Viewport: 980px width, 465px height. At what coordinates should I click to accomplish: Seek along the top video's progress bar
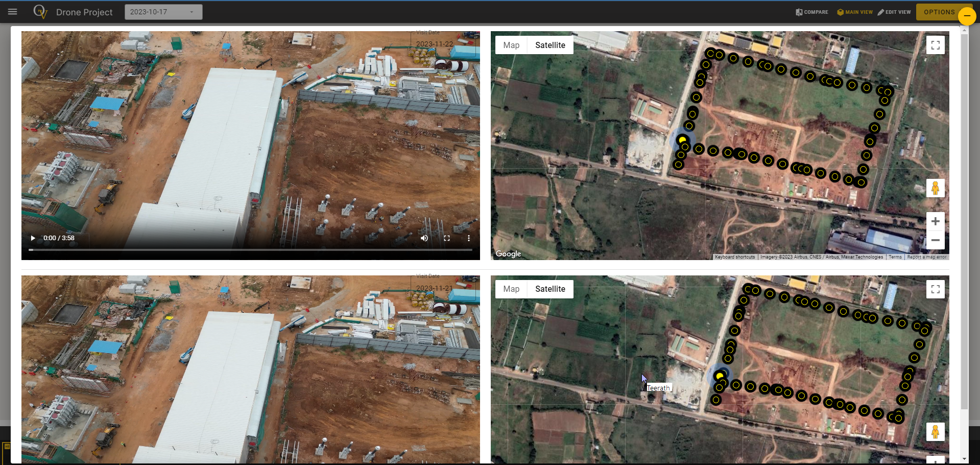250,250
